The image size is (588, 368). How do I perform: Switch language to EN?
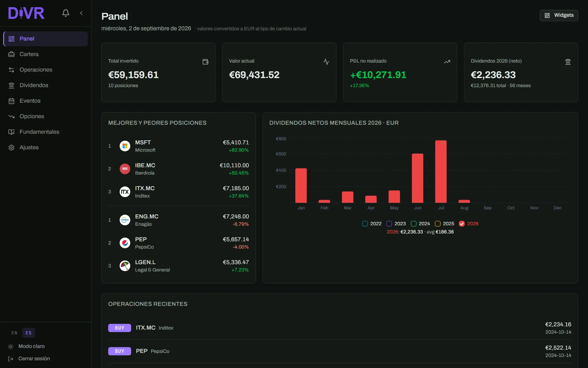[14, 333]
